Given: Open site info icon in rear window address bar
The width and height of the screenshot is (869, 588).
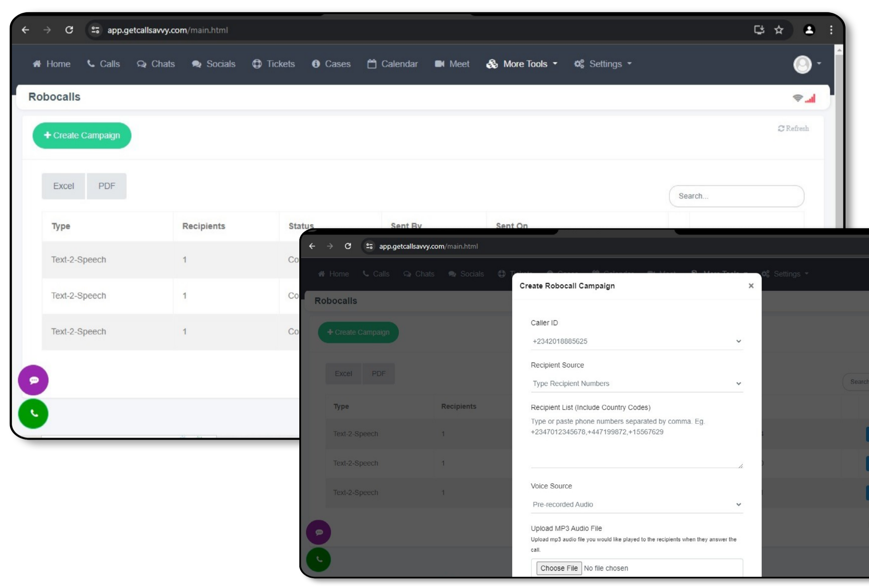Looking at the screenshot, I should (96, 30).
